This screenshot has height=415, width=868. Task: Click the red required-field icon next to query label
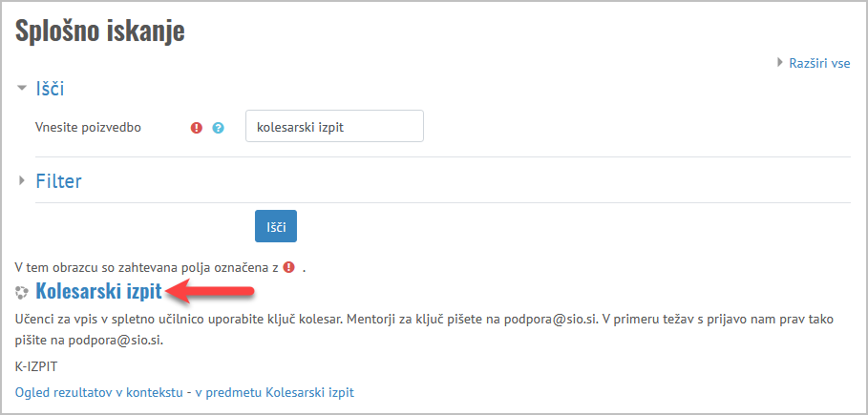pyautogui.click(x=197, y=129)
